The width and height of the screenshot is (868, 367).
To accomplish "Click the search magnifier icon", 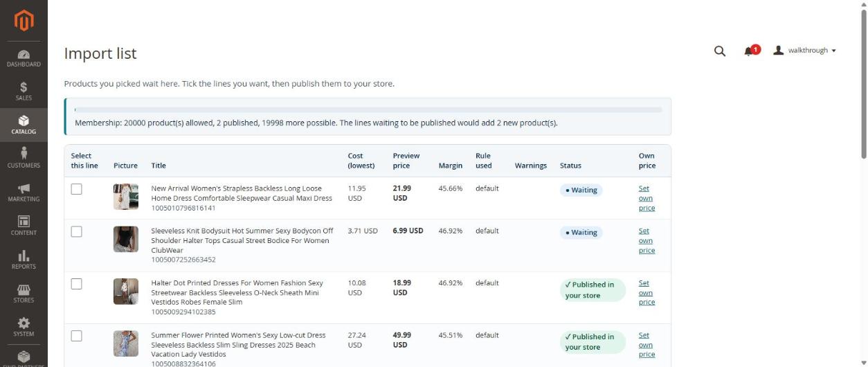I will [x=720, y=51].
